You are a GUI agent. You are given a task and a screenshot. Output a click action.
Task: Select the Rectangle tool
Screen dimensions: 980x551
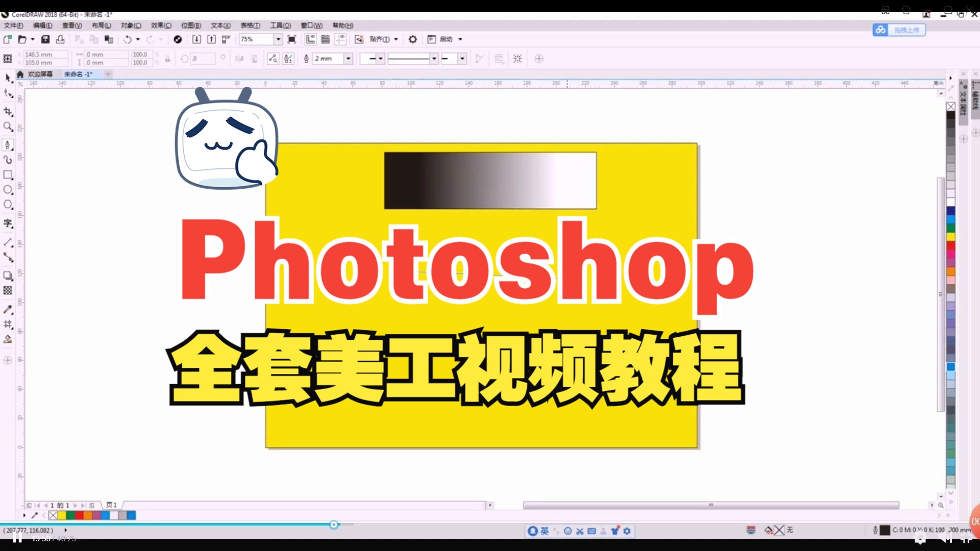tap(8, 175)
